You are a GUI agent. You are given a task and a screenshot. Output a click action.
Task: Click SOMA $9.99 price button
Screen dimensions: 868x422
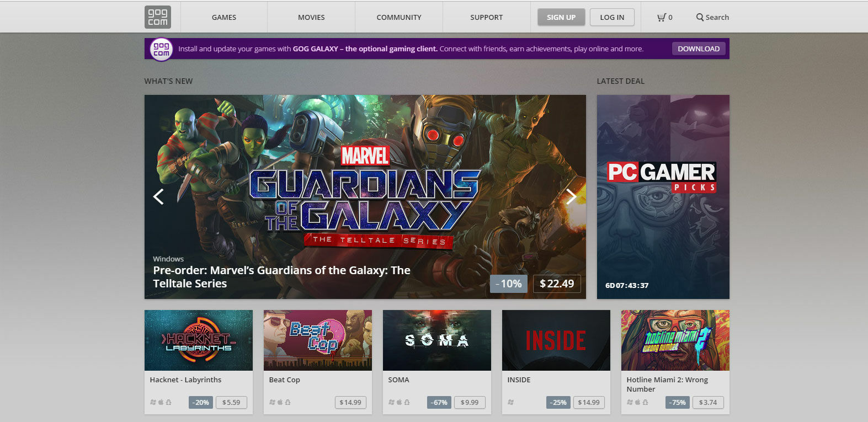click(x=470, y=402)
